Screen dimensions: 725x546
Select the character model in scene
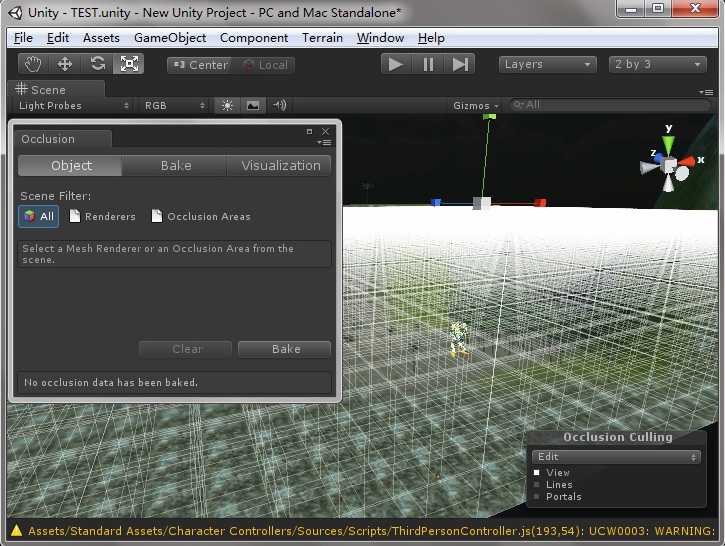tap(459, 340)
